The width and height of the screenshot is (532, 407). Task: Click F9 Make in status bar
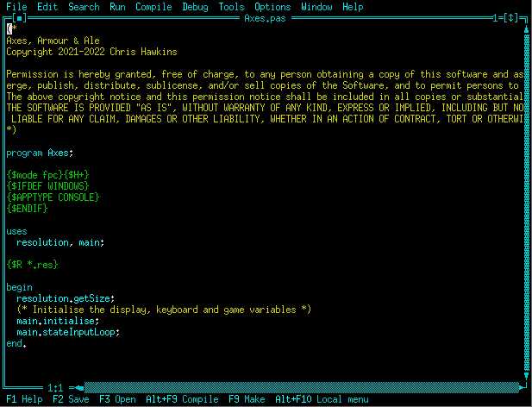tap(247, 399)
